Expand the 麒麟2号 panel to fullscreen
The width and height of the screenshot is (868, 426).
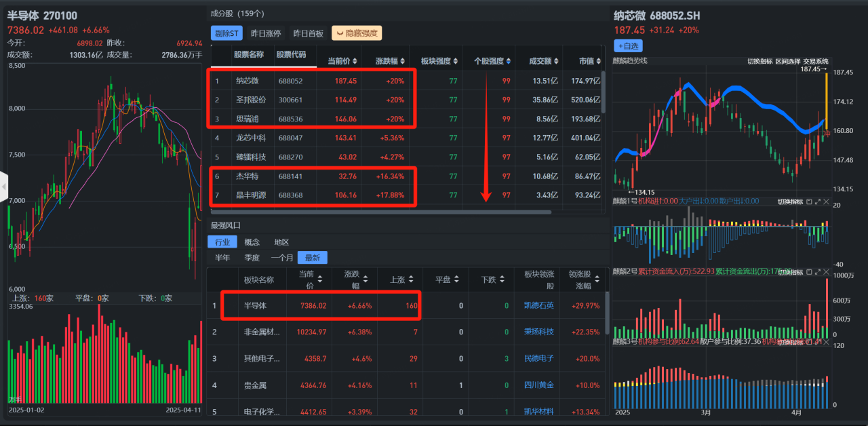click(817, 272)
